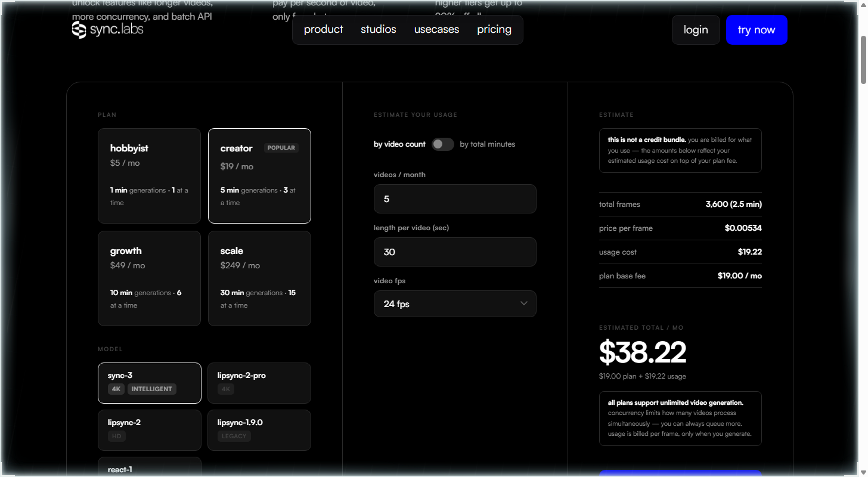868x477 pixels.
Task: Click the 'by total minutes' label
Action: point(488,144)
